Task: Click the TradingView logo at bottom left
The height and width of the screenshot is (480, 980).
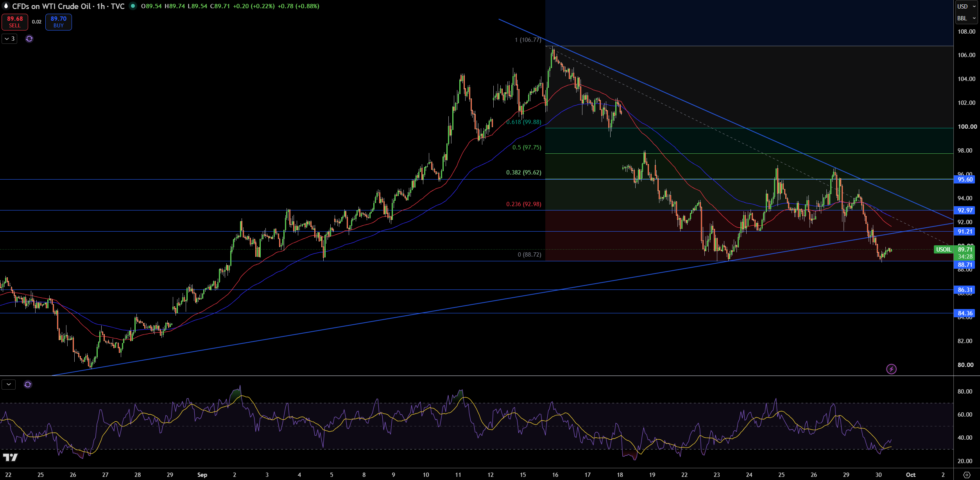Action: click(x=10, y=457)
